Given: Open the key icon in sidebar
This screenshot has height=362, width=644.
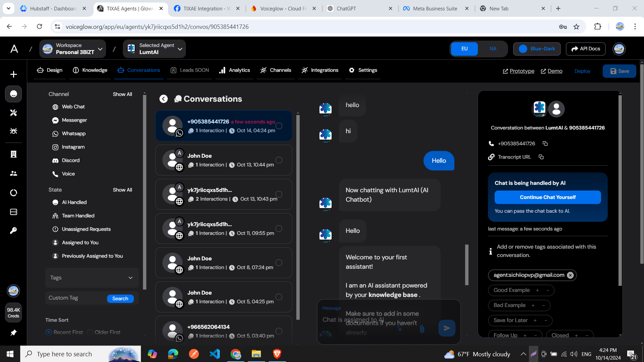Looking at the screenshot, I should pyautogui.click(x=13, y=230).
